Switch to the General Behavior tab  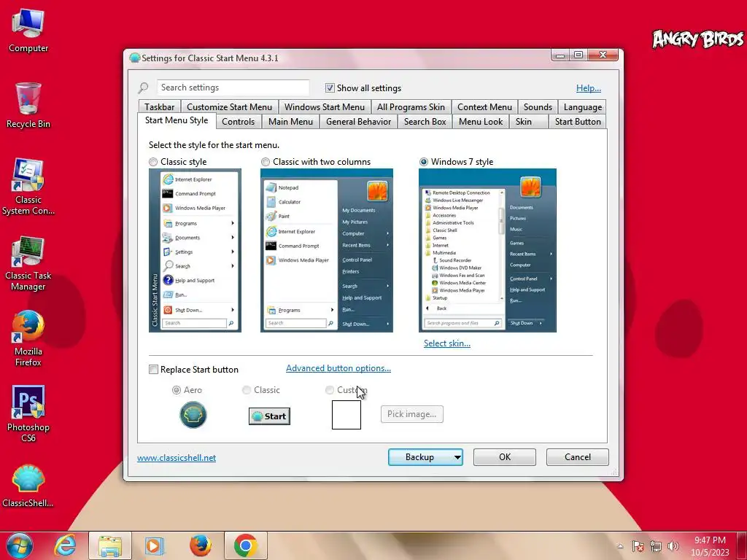point(358,122)
